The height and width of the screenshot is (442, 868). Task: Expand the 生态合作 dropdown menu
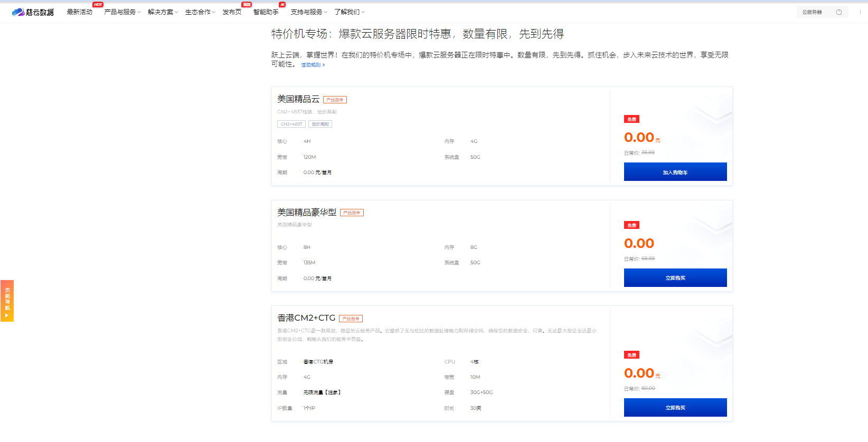point(200,12)
